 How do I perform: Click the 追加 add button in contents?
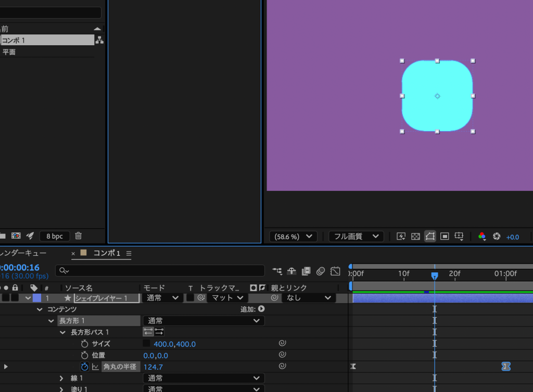tap(261, 309)
